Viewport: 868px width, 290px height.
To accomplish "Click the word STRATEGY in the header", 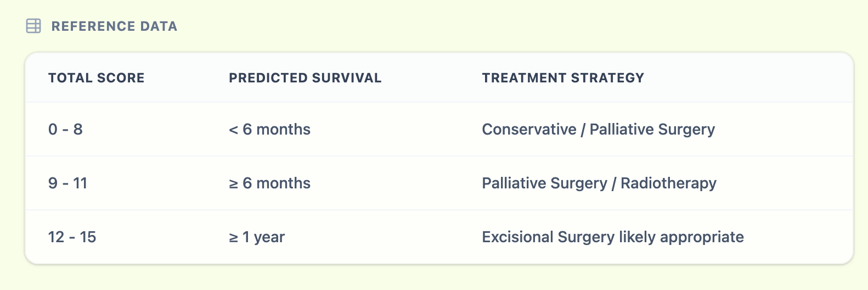I will [607, 78].
